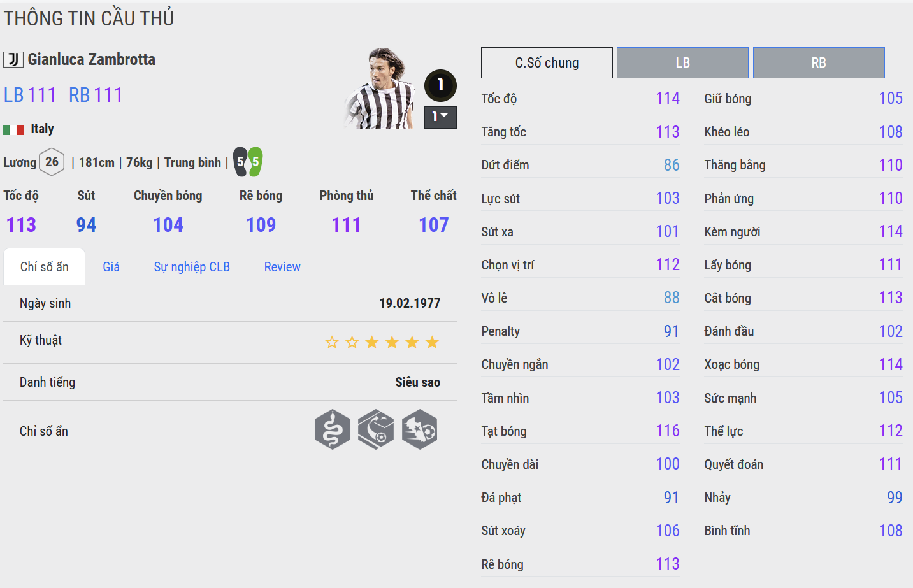The height and width of the screenshot is (588, 913).
Task: Click the snake hidden trait icon
Action: (x=332, y=429)
